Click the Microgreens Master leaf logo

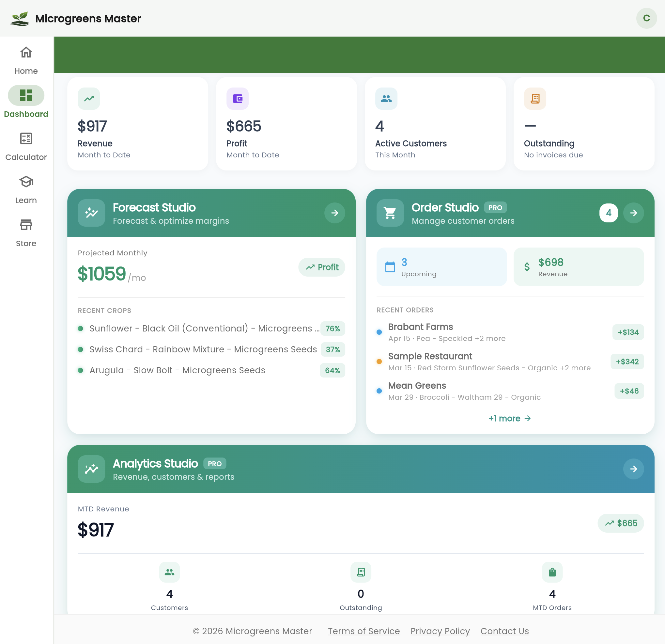(20, 18)
